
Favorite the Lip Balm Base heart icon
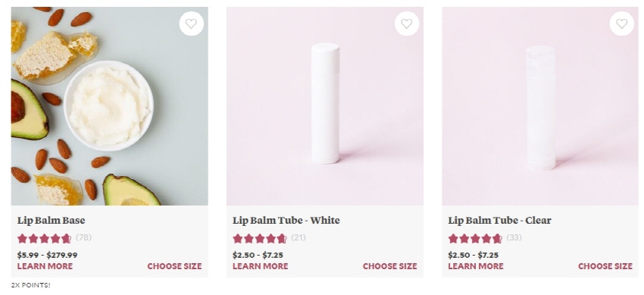[192, 24]
